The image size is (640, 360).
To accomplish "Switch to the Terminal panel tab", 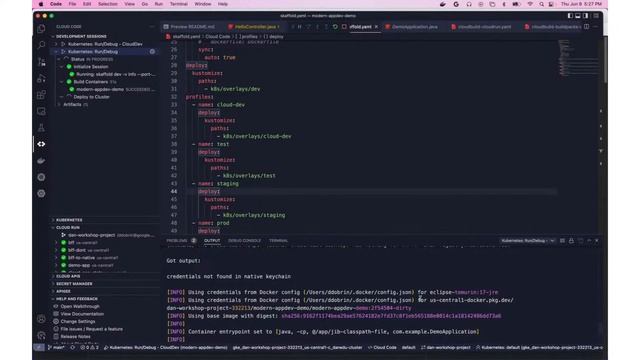I will tap(278, 241).
